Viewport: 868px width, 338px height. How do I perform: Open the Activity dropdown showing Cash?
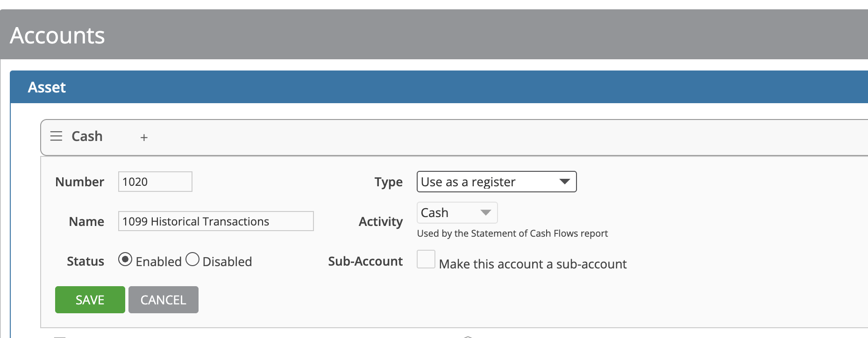tap(457, 213)
